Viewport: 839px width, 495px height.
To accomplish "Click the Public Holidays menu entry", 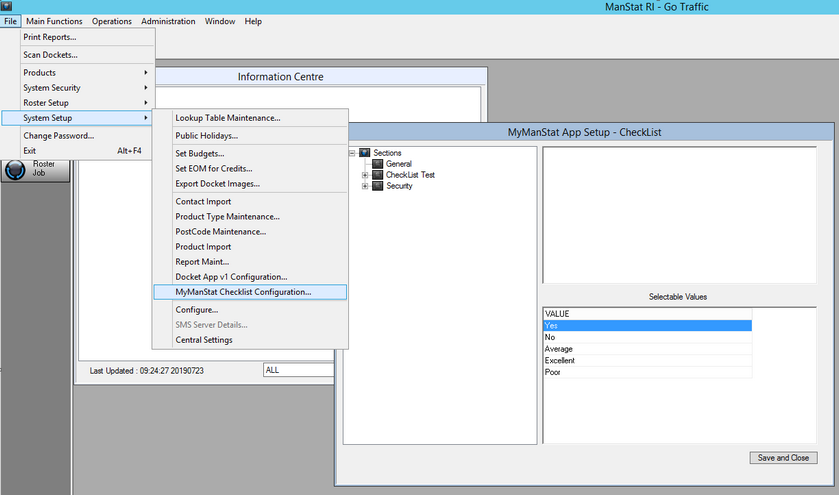I will [207, 135].
